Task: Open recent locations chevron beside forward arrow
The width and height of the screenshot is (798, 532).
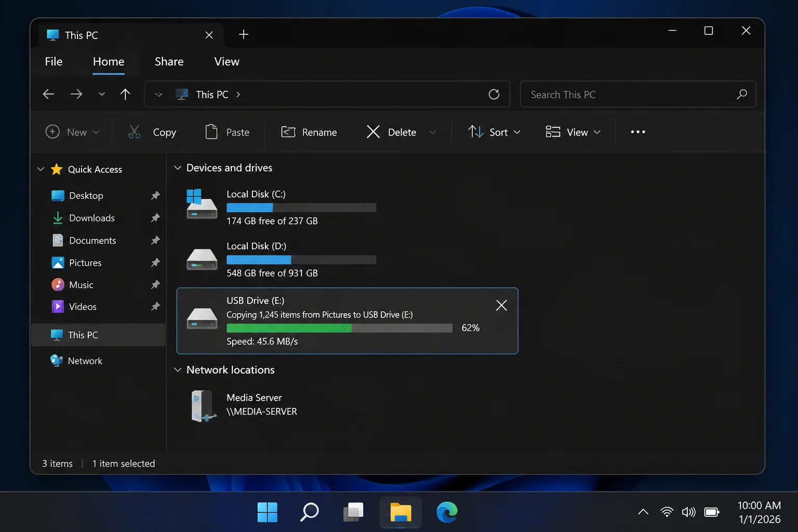Action: [102, 95]
